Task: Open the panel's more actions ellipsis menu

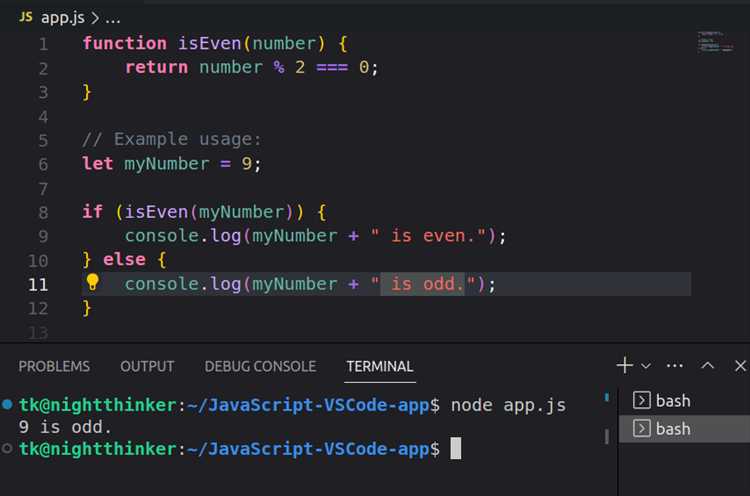Action: point(675,366)
